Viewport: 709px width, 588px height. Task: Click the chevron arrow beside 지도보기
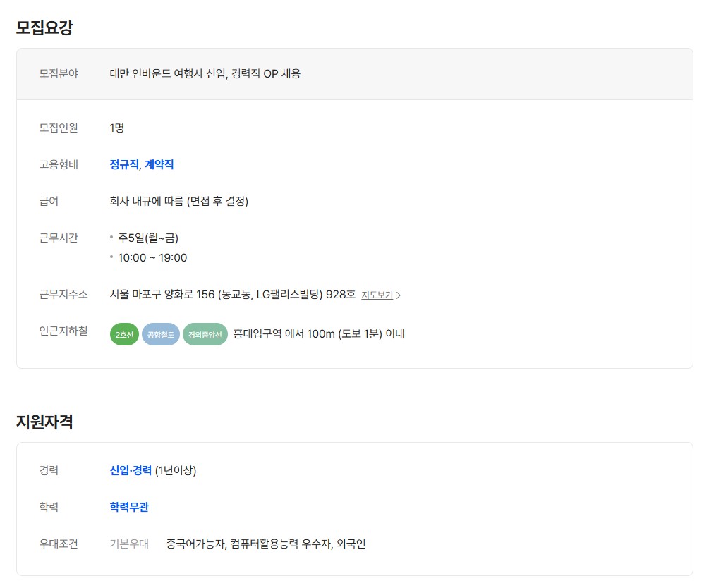point(399,295)
